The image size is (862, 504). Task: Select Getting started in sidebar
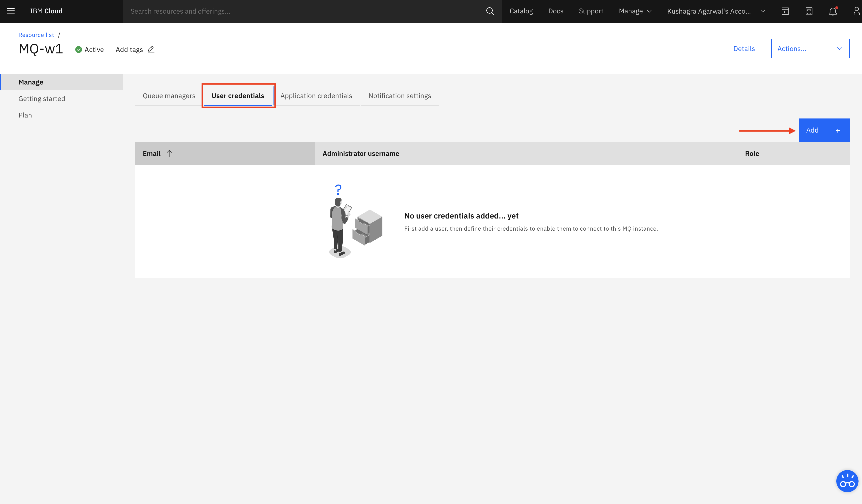42,99
